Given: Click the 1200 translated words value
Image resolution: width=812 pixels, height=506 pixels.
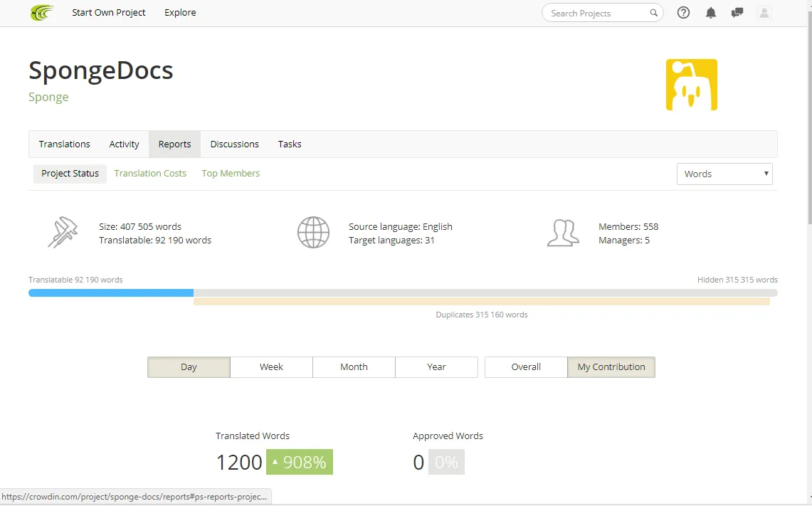Looking at the screenshot, I should coord(239,462).
